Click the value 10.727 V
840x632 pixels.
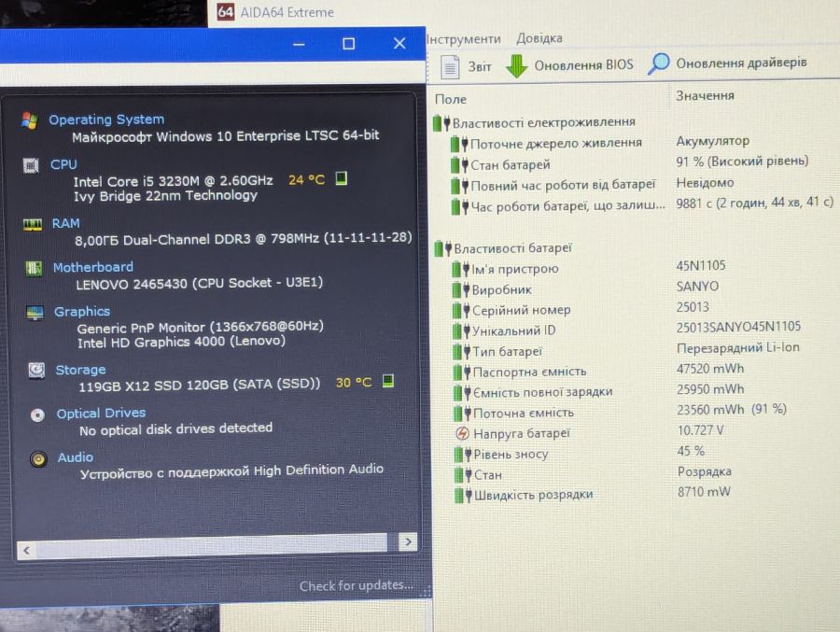tap(701, 430)
